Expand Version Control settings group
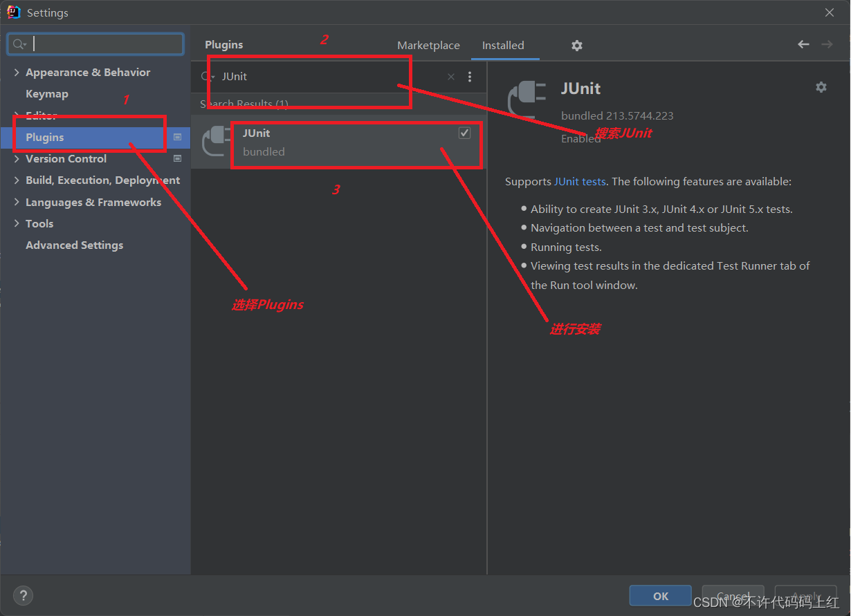Screen dimensions: 851x616 tap(17, 158)
